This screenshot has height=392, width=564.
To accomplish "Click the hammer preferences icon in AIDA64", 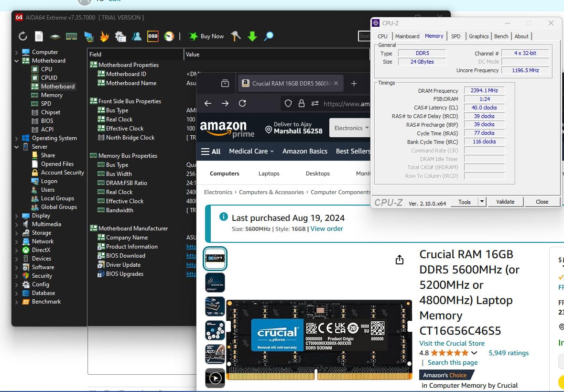I will (236, 36).
